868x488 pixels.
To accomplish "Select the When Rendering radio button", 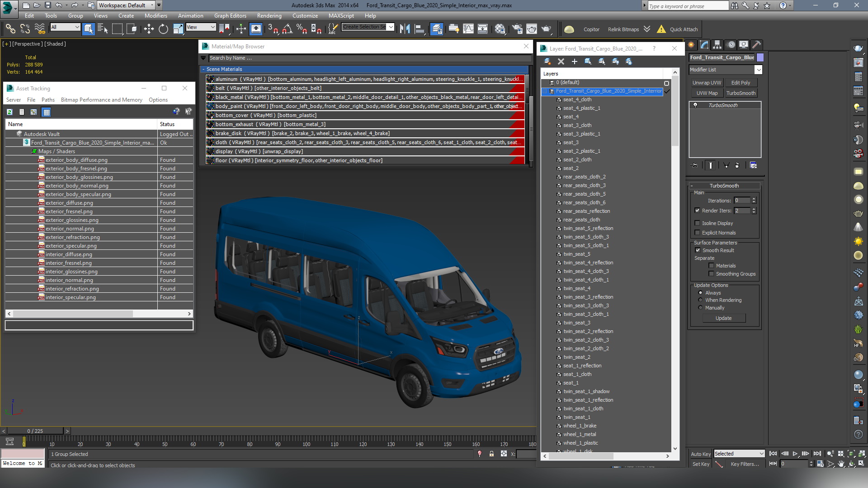I will point(701,300).
